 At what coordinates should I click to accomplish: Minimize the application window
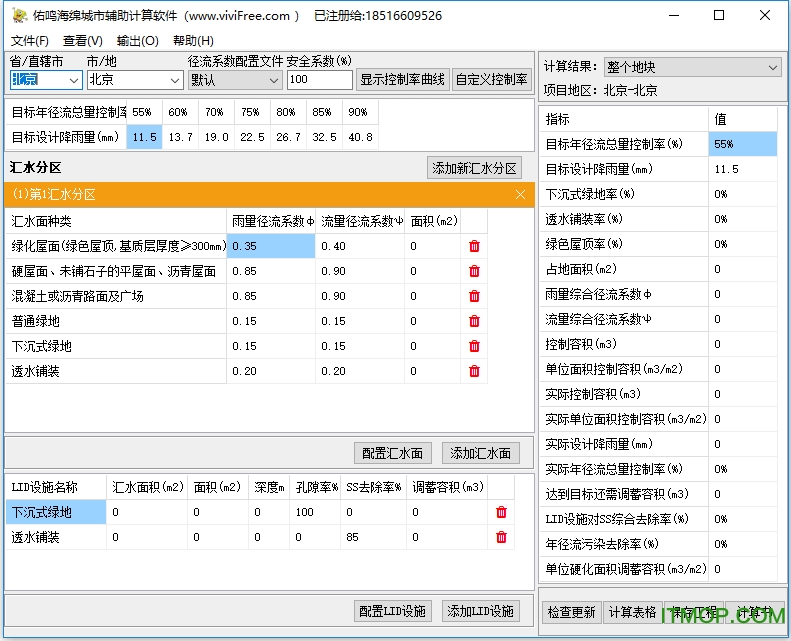coord(674,16)
